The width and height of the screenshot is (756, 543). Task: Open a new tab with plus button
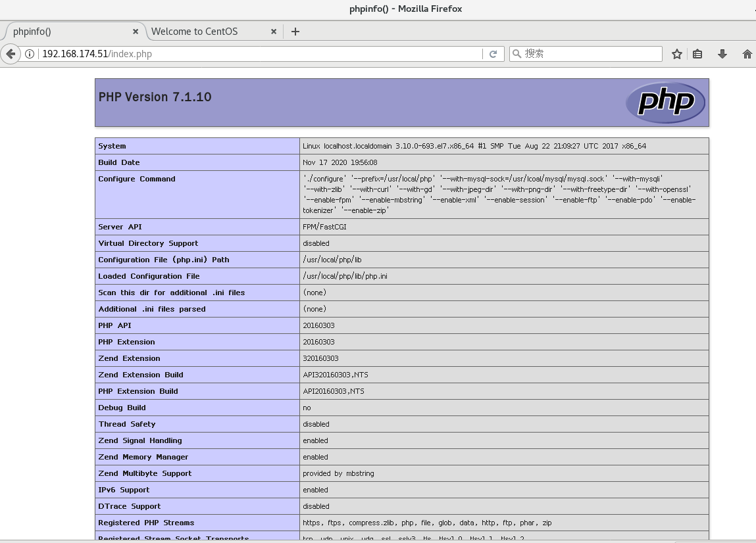coord(295,32)
